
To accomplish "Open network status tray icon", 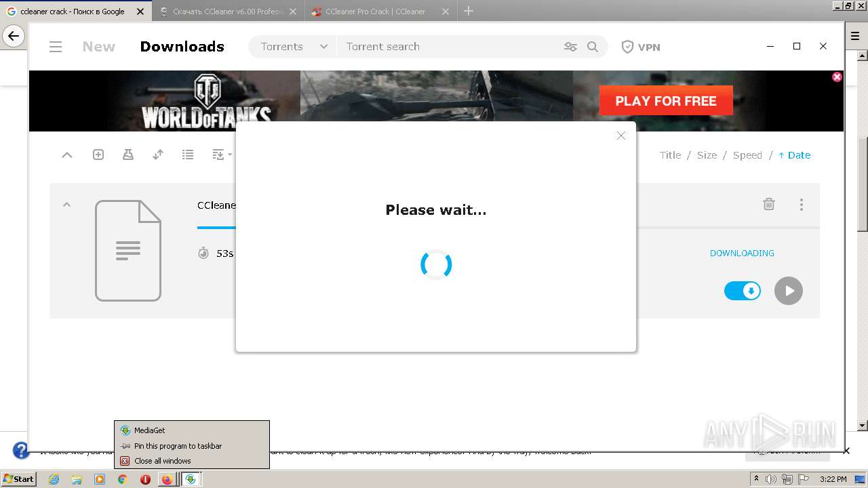I will (787, 479).
